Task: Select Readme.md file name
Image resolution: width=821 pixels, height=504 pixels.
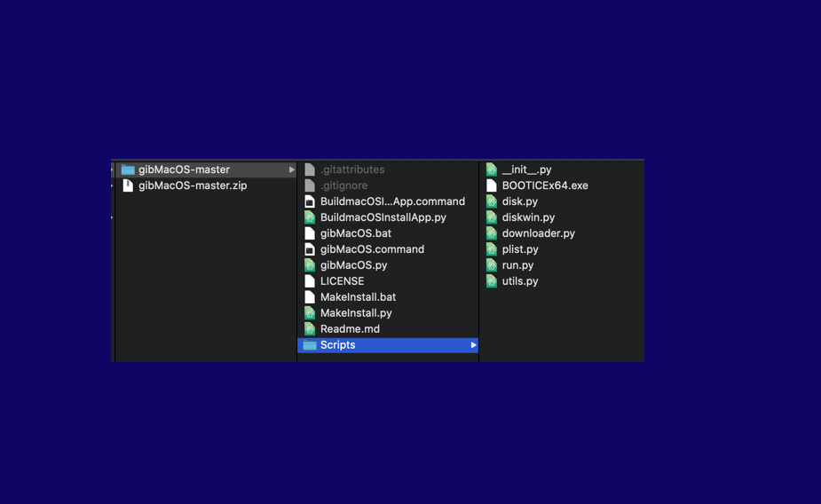Action: [x=350, y=329]
